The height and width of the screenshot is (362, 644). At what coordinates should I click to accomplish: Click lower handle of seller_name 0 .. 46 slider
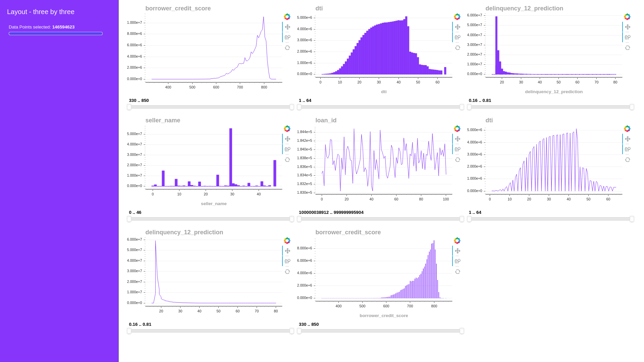click(x=129, y=219)
